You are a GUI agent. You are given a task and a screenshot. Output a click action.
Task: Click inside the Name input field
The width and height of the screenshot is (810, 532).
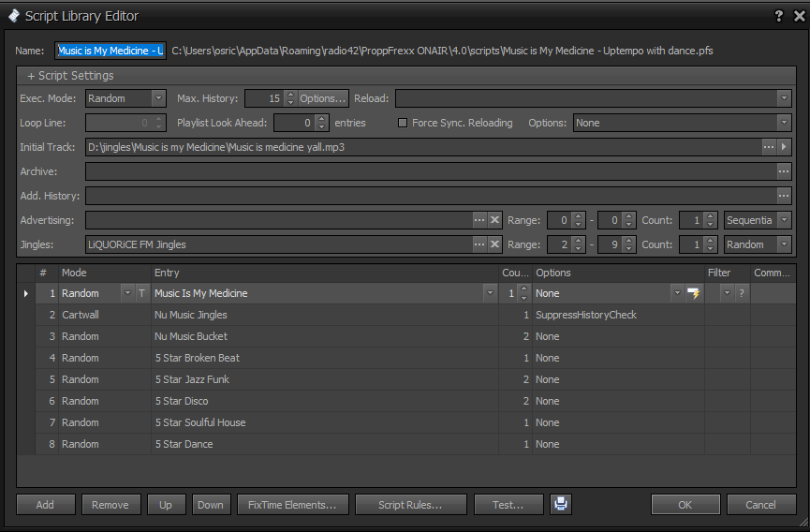pyautogui.click(x=110, y=50)
